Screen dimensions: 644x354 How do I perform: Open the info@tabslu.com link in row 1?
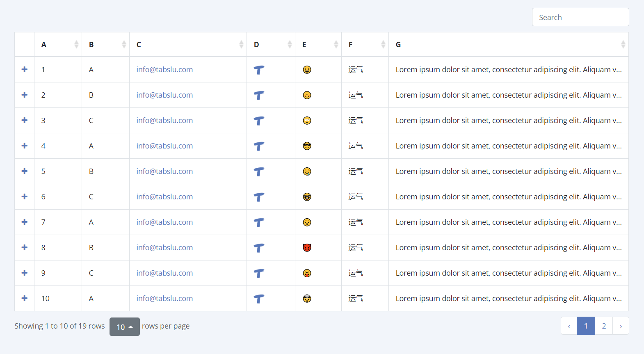pyautogui.click(x=164, y=69)
